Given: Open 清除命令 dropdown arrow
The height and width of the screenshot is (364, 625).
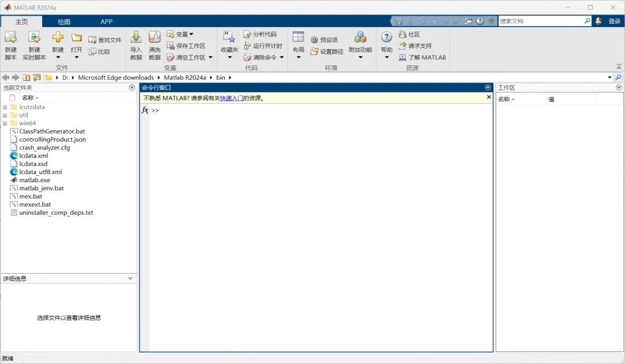Looking at the screenshot, I should point(282,57).
